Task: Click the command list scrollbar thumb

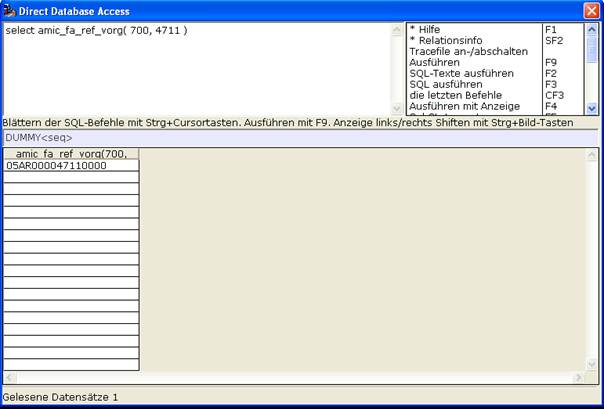Action: point(592,50)
